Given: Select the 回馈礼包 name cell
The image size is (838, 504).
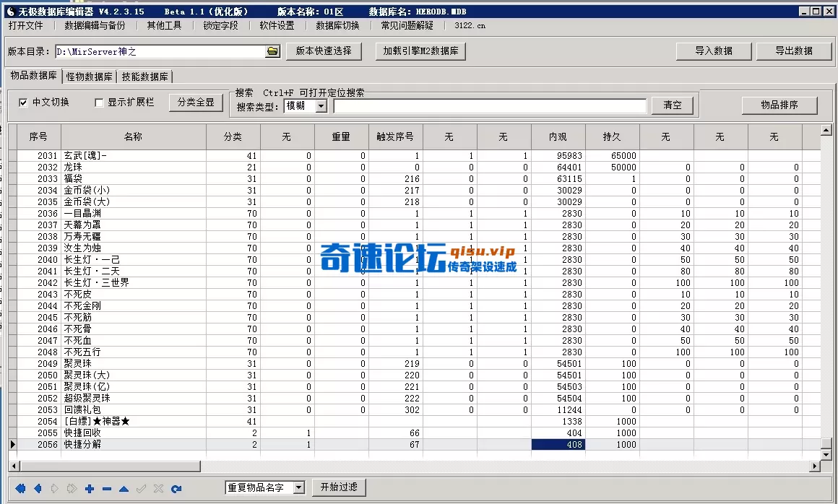Looking at the screenshot, I should tap(134, 410).
